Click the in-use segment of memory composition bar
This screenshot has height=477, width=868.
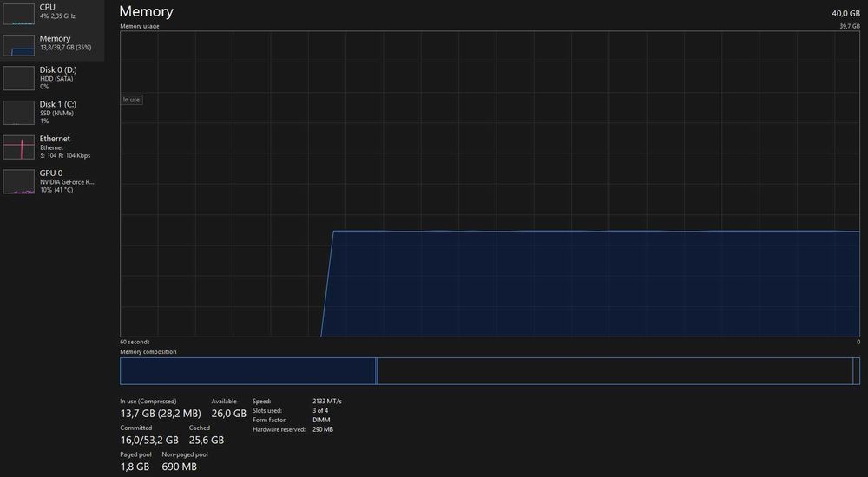[247, 370]
